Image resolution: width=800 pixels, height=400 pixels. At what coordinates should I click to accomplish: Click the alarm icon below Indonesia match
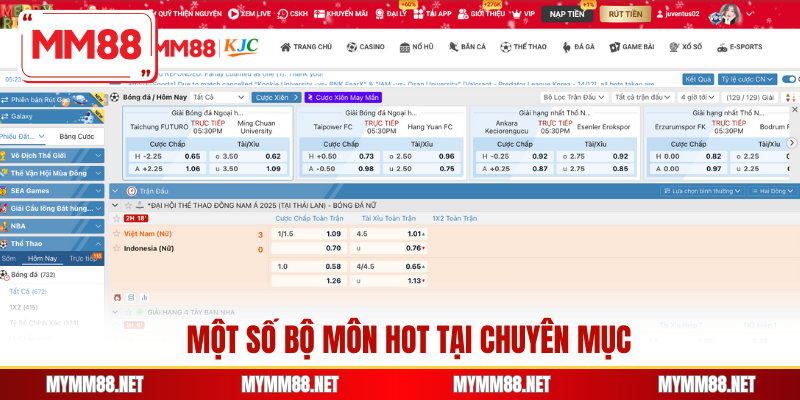(x=117, y=297)
